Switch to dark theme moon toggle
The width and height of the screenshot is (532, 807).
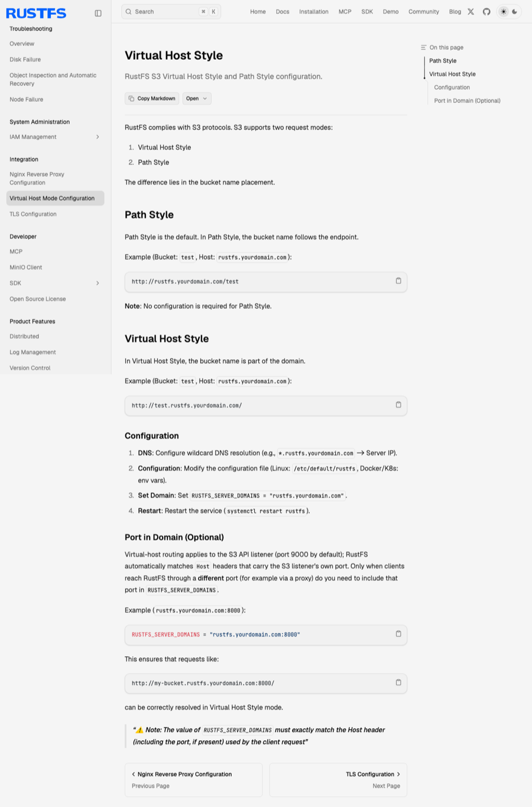coord(515,12)
